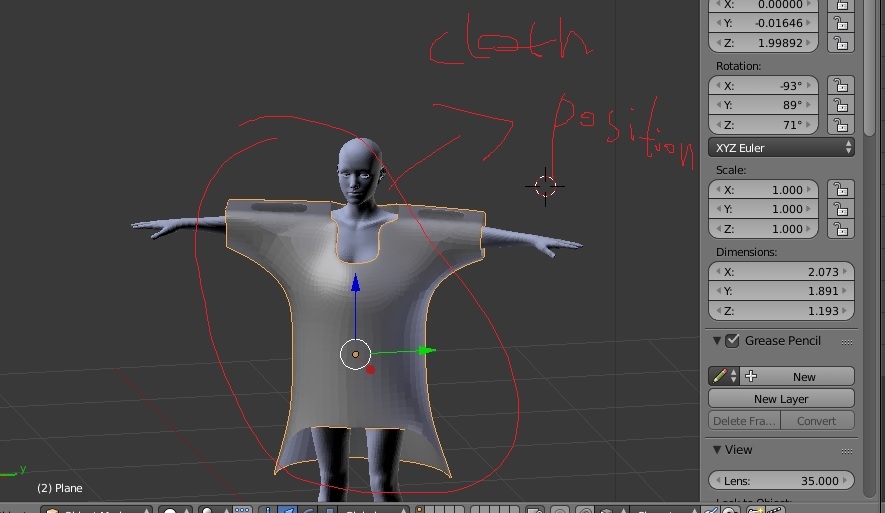Click the character's head in the viewport

359,169
